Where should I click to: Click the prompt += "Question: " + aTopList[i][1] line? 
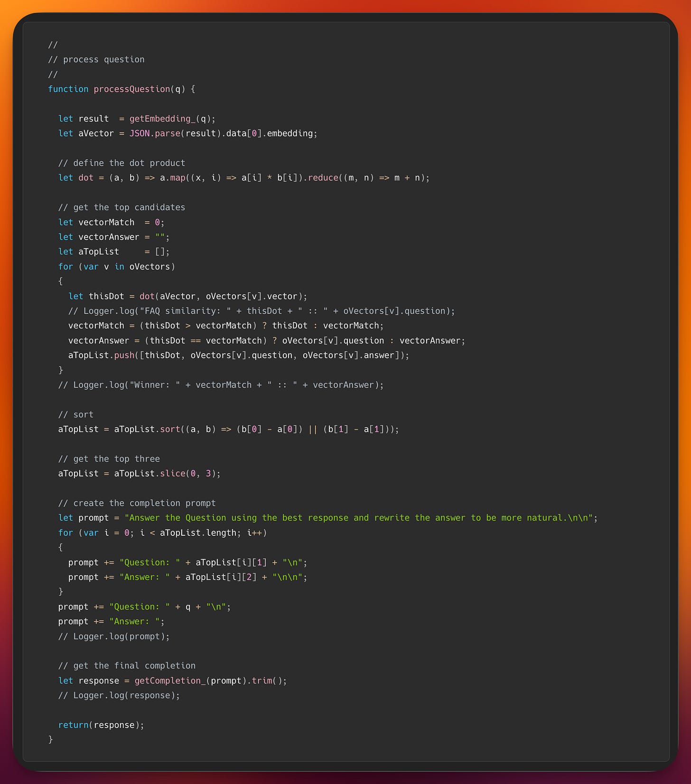pyautogui.click(x=188, y=562)
